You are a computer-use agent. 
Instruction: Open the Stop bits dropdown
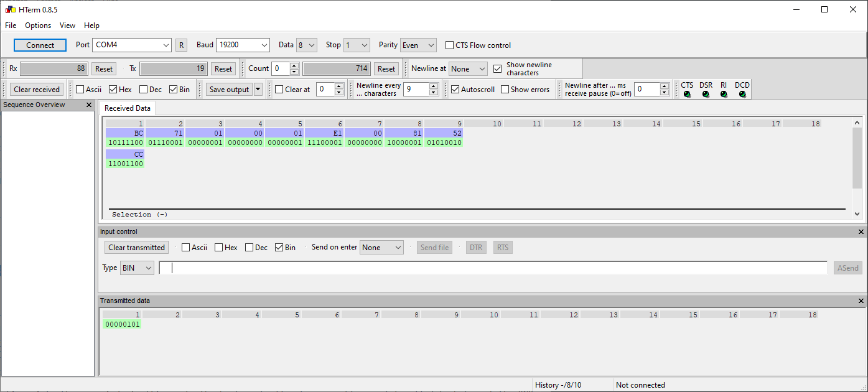[357, 45]
